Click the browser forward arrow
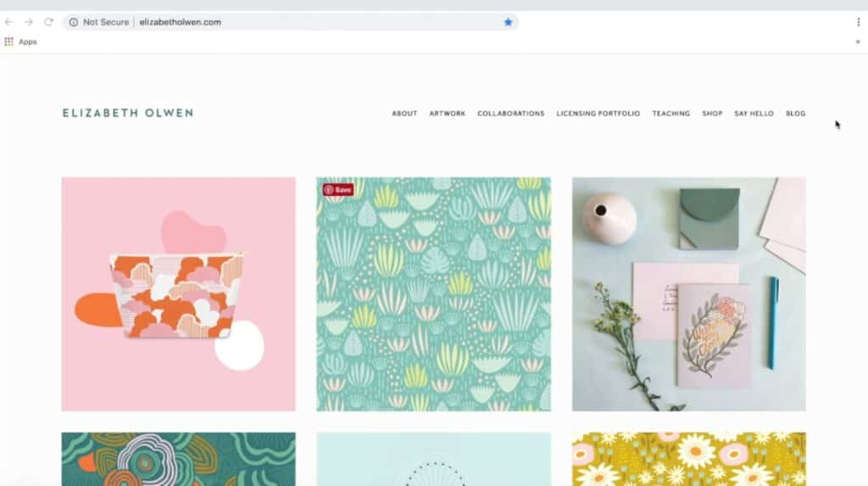Screen dimensions: 868x486 (29, 22)
